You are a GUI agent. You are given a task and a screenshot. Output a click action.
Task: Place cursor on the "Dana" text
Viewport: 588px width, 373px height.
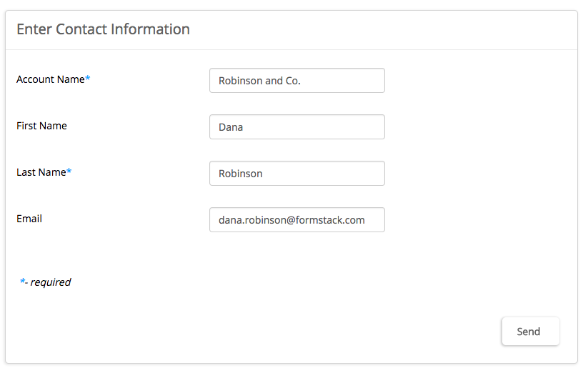click(231, 127)
